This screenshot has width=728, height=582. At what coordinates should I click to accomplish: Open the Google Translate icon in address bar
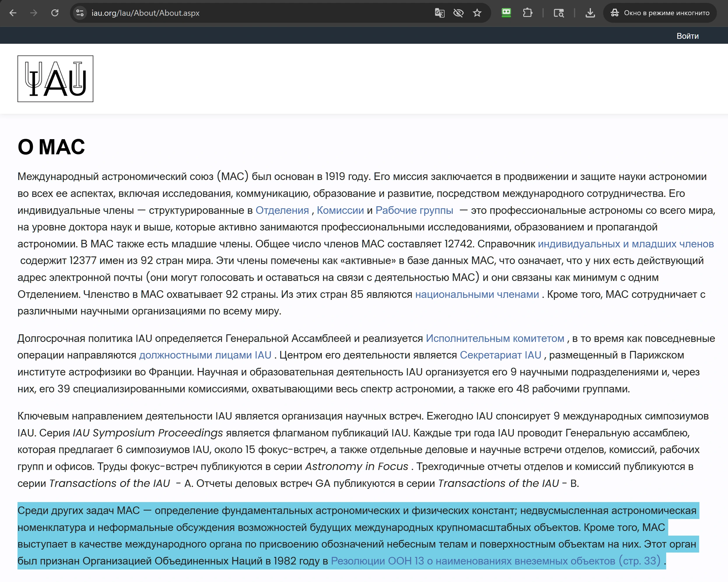(439, 13)
